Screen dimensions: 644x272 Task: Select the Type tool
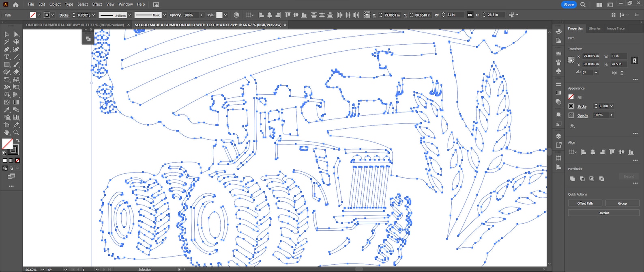click(x=7, y=57)
